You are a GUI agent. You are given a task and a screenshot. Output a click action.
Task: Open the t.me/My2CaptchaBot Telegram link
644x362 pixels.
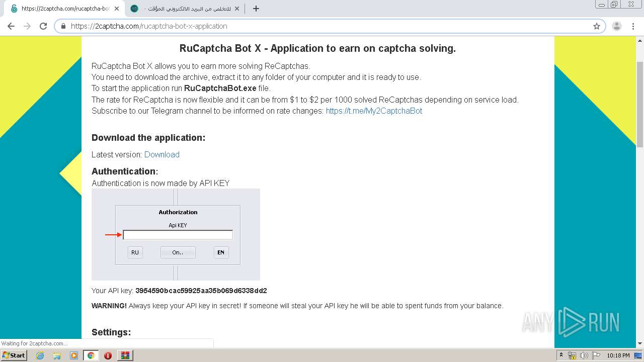pyautogui.click(x=374, y=111)
